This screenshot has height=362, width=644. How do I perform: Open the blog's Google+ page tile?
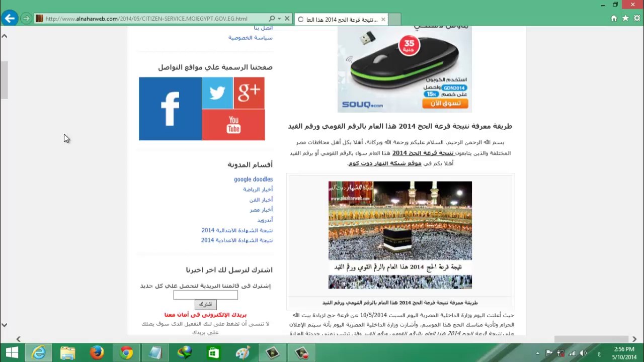pos(249,93)
